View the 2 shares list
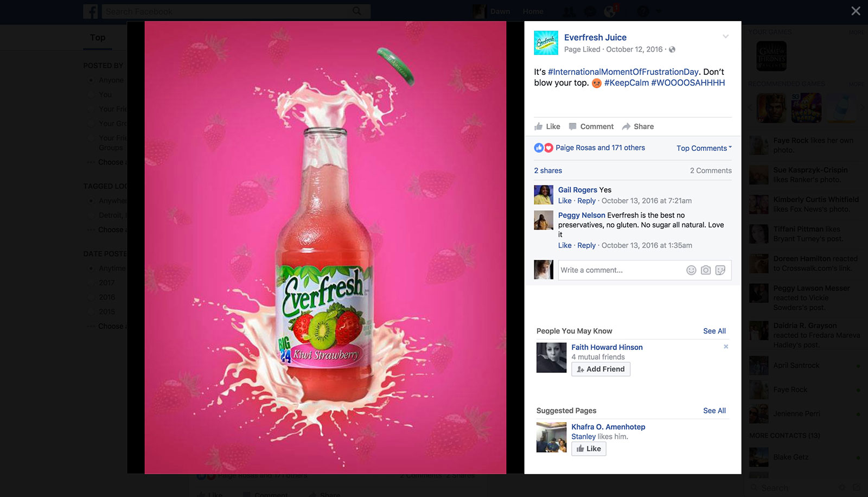Screen dimensions: 868x497 [548, 170]
